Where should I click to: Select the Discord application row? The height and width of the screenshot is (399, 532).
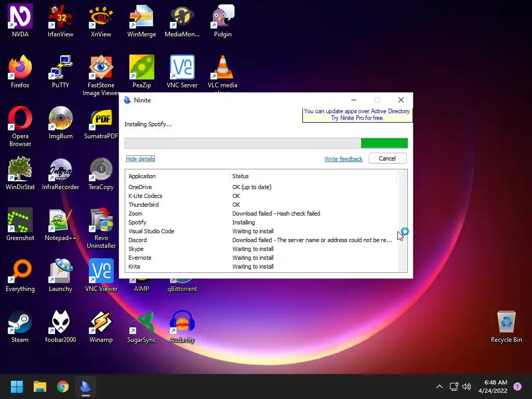click(261, 240)
